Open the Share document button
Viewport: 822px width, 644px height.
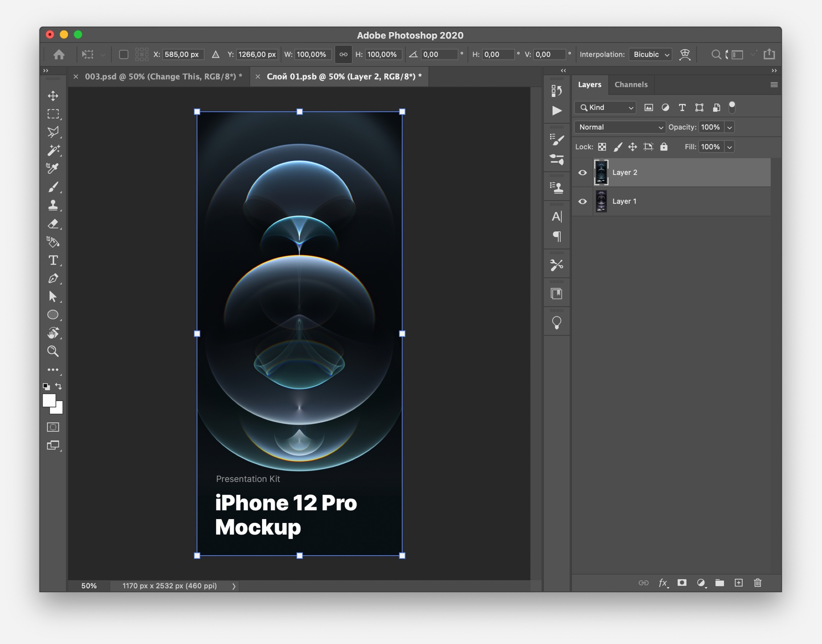tap(769, 54)
